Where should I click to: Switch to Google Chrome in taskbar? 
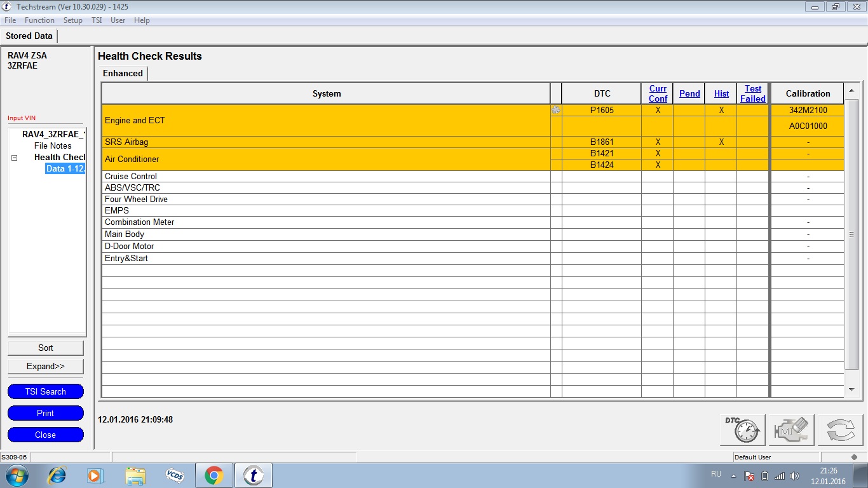coord(214,475)
